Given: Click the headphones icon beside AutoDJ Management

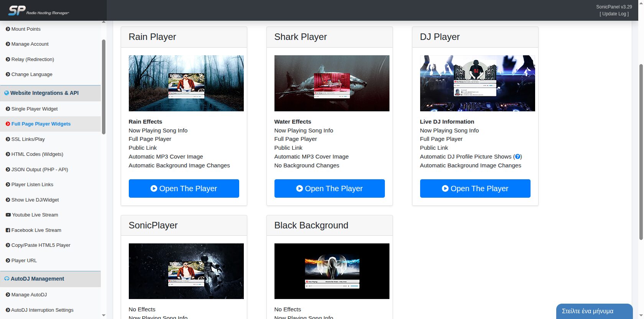Looking at the screenshot, I should (x=7, y=279).
